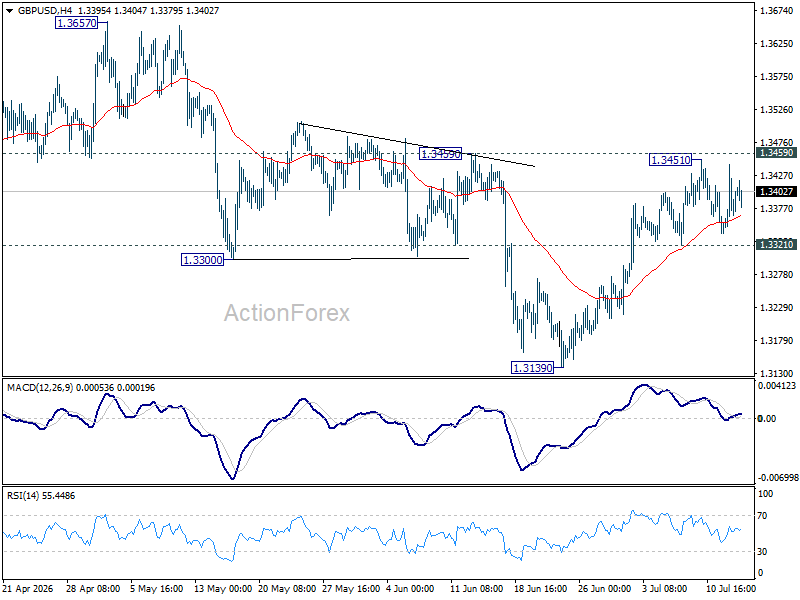Click the 1.31390 low price label
This screenshot has width=800, height=600.
(x=532, y=368)
